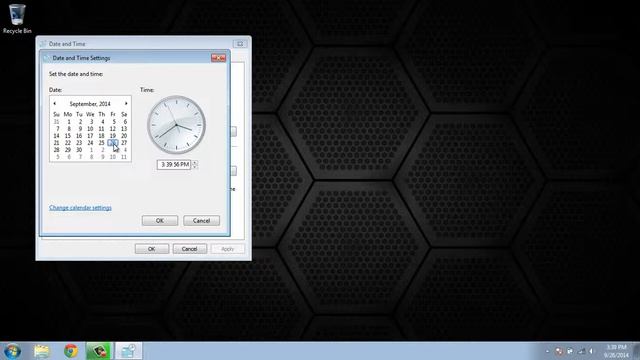This screenshot has height=360, width=640.
Task: Select grayed date 11 in last row
Action: click(124, 157)
